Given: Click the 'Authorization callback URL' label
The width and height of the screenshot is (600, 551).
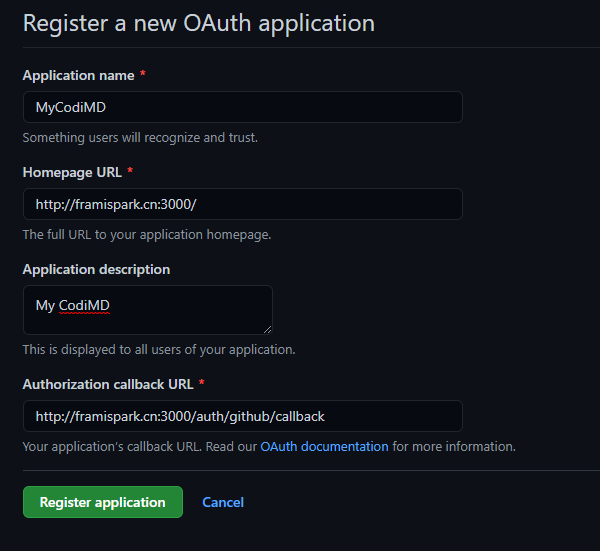Looking at the screenshot, I should (x=107, y=384).
